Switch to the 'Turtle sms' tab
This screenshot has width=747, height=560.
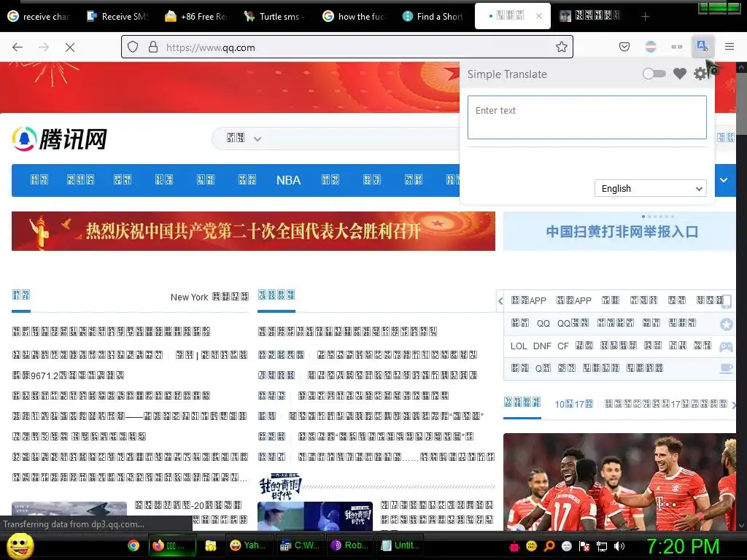274,17
